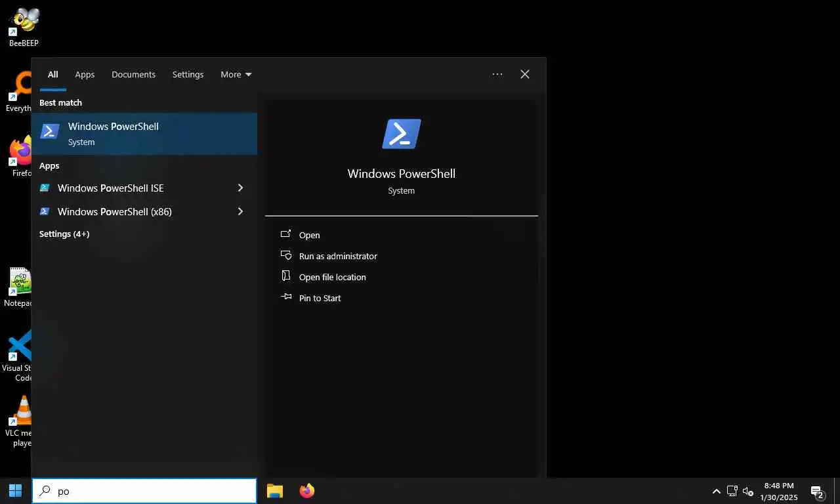Select the Firefox desktop shortcut
Screen dimensions: 840x504
[20, 157]
